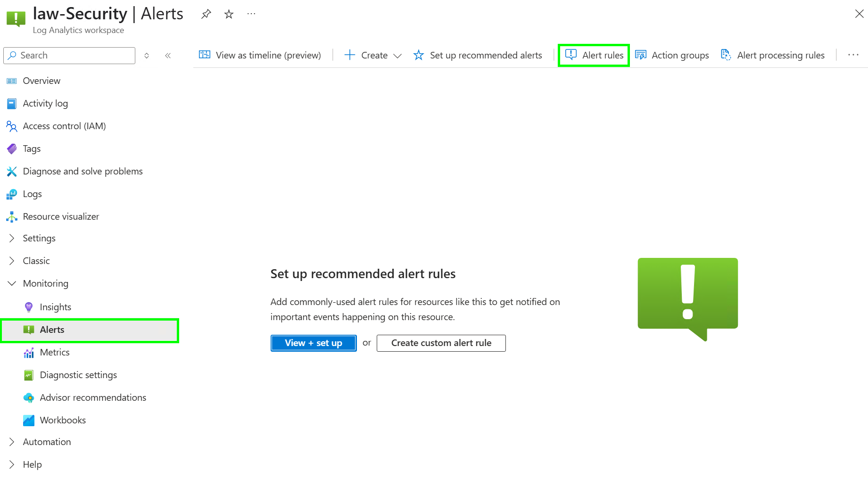Viewport: 868px width, 479px height.
Task: Close the Alerts blade with X
Action: pyautogui.click(x=859, y=14)
